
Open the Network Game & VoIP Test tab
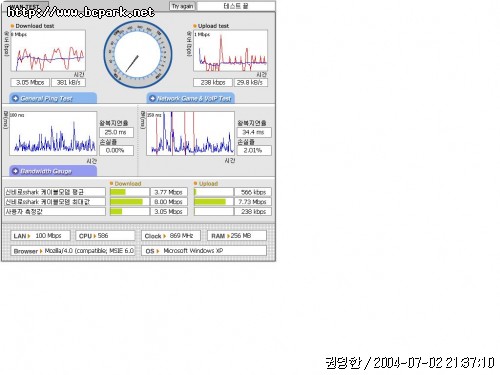[190, 98]
